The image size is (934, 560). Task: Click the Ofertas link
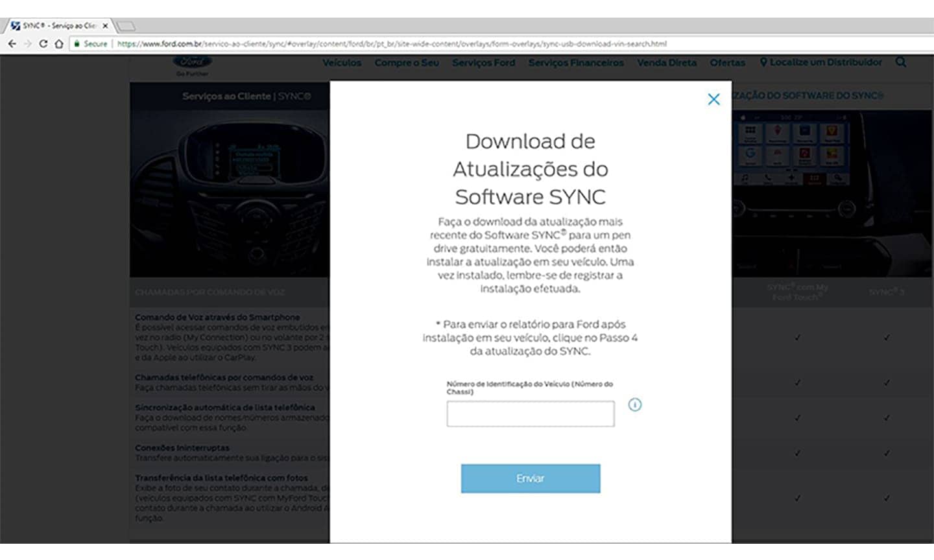coord(727,63)
